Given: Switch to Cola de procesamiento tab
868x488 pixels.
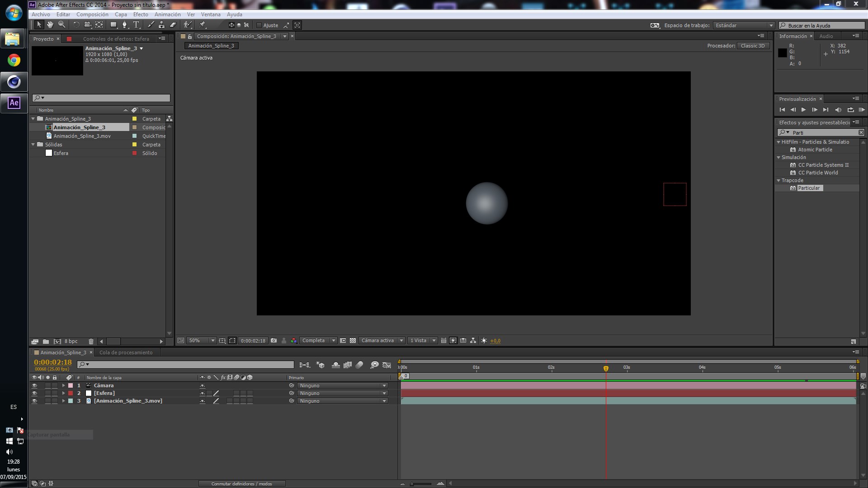Looking at the screenshot, I should click(x=126, y=352).
